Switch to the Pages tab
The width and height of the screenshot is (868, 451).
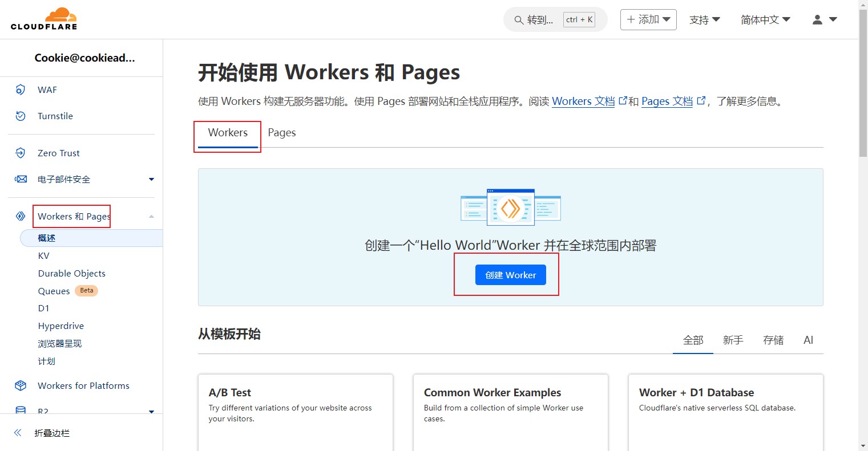pyautogui.click(x=282, y=132)
